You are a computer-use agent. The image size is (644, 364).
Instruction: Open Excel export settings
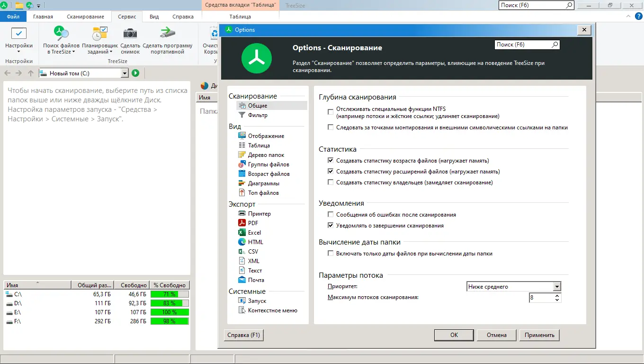255,233
